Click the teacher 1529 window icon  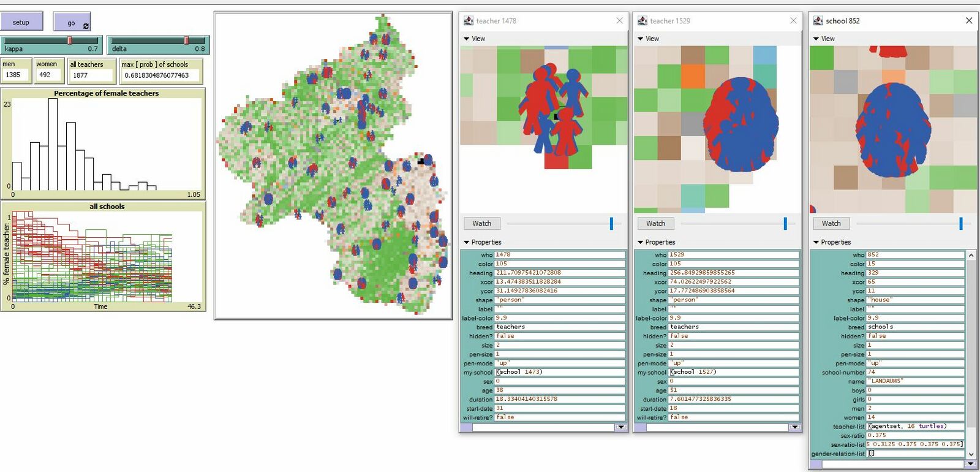(643, 21)
